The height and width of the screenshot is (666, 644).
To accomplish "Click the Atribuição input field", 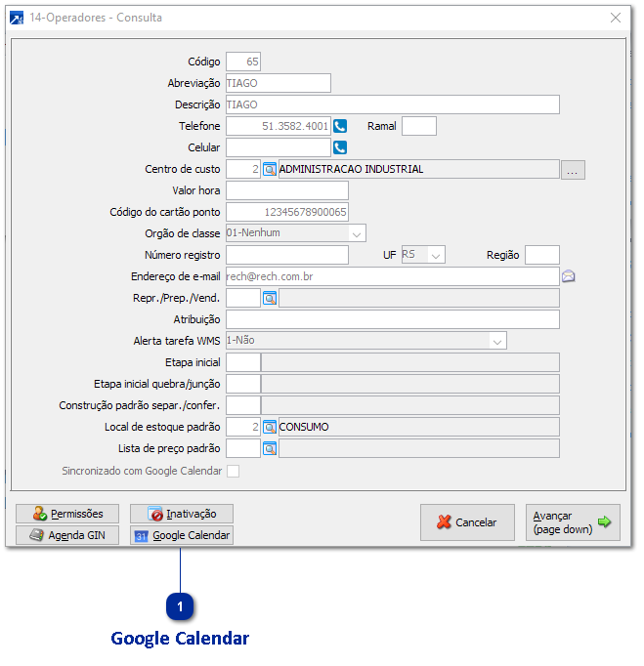I will click(x=393, y=319).
